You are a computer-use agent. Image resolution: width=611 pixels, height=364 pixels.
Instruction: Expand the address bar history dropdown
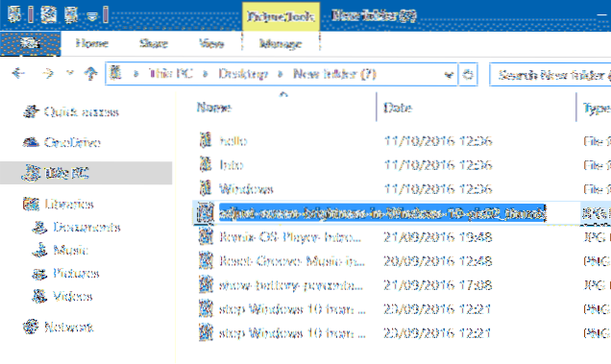point(449,74)
